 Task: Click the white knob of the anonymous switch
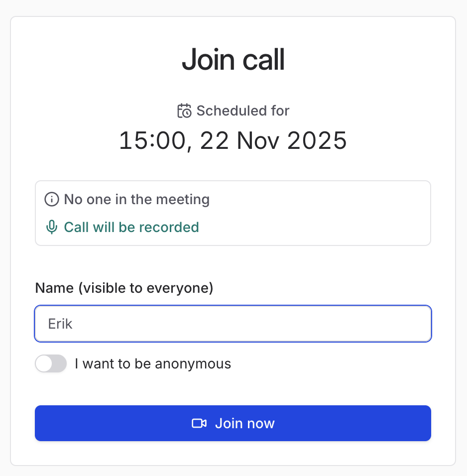point(44,363)
